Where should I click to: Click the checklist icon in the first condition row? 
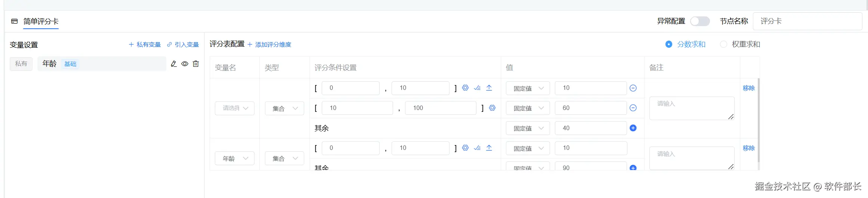click(477, 88)
